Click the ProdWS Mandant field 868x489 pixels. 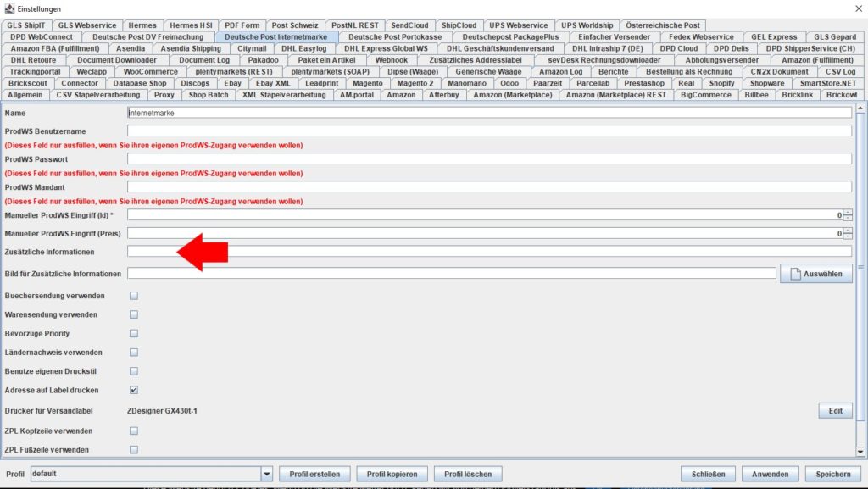click(489, 187)
